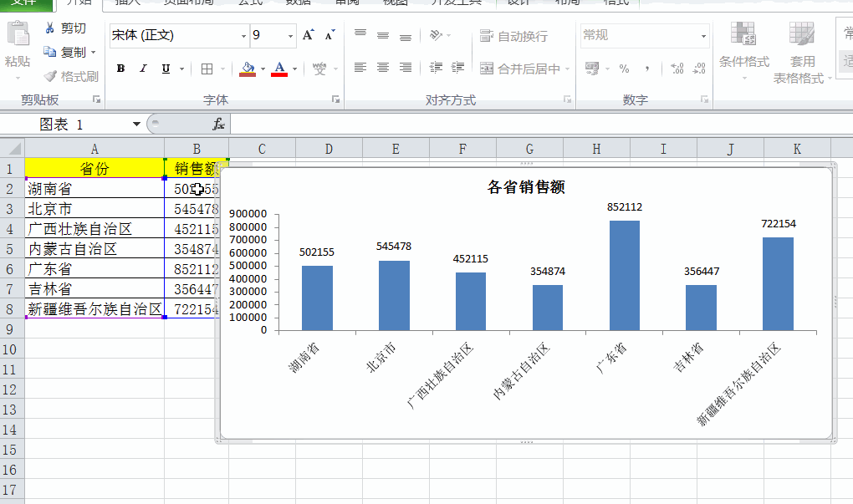Select column A header
853x504 pixels.
coord(94,149)
